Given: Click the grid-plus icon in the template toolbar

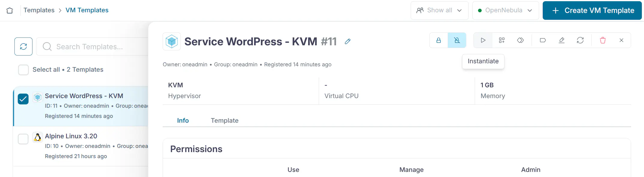Looking at the screenshot, I should pyautogui.click(x=502, y=40).
